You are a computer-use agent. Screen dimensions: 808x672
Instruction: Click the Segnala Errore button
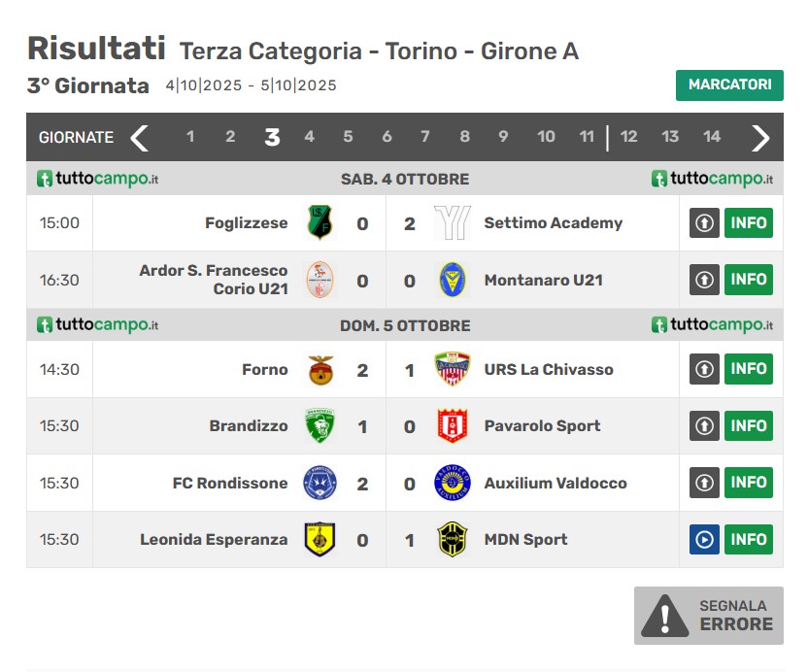click(709, 616)
